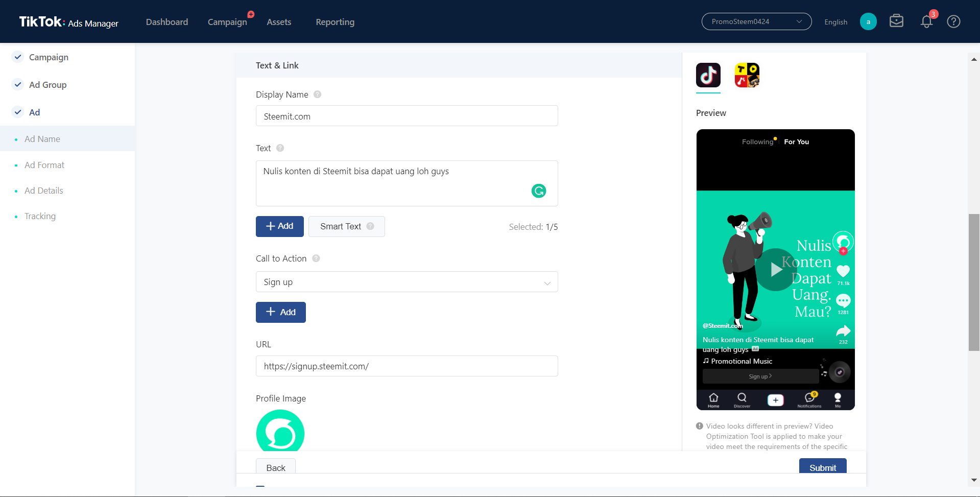Open the Campaign top menu

tap(227, 22)
